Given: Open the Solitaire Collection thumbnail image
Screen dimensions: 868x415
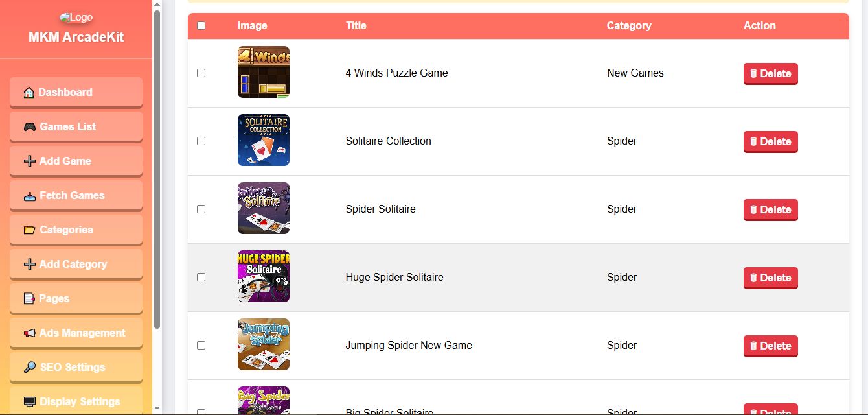Looking at the screenshot, I should click(x=264, y=140).
